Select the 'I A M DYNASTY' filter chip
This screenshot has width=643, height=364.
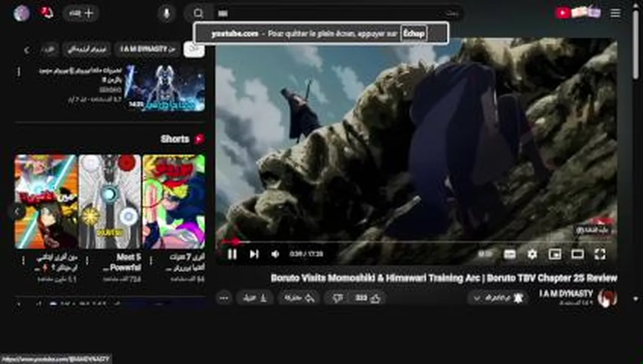point(147,50)
